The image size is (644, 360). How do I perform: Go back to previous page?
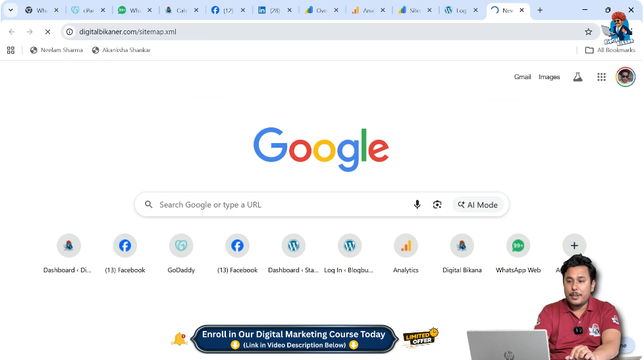[12, 32]
